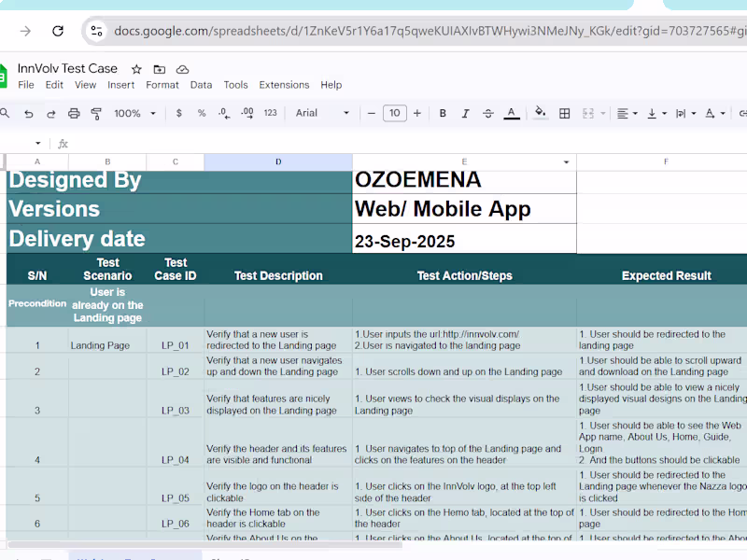This screenshot has height=560, width=747.
Task: Redo the last action
Action: click(x=51, y=113)
